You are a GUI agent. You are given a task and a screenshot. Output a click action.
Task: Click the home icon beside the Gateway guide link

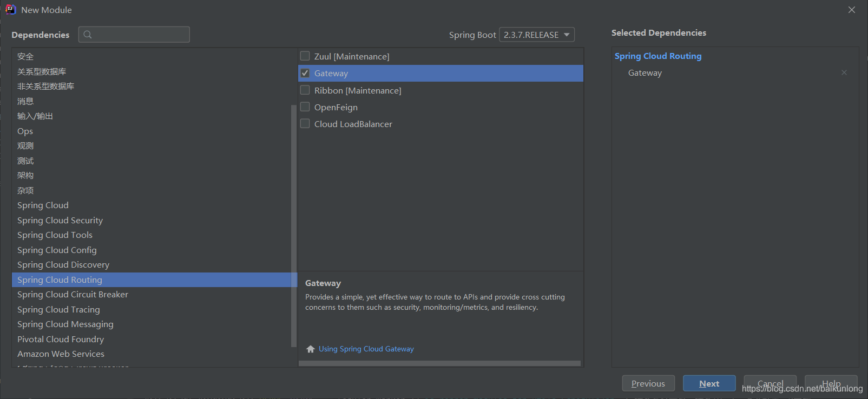[x=311, y=349]
